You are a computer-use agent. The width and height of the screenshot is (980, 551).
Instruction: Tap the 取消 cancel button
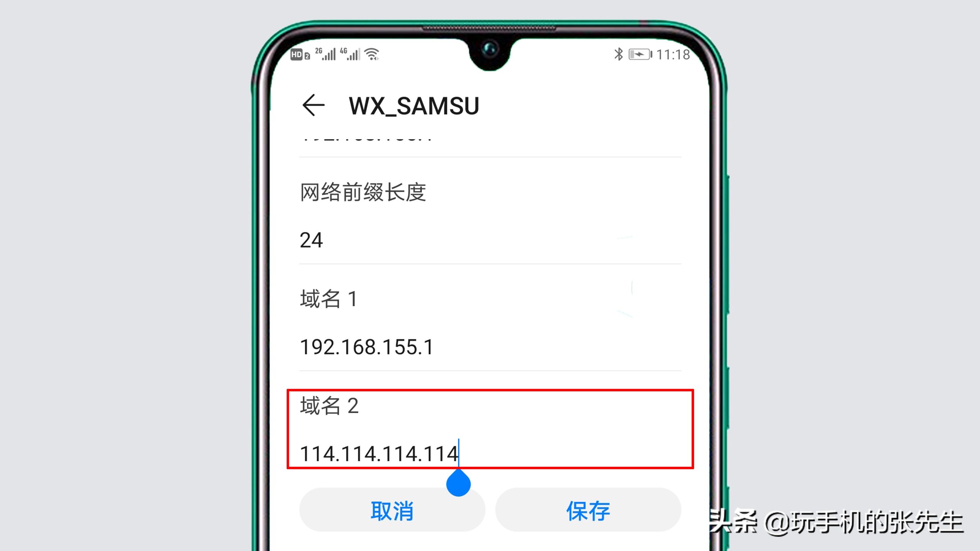coord(392,511)
